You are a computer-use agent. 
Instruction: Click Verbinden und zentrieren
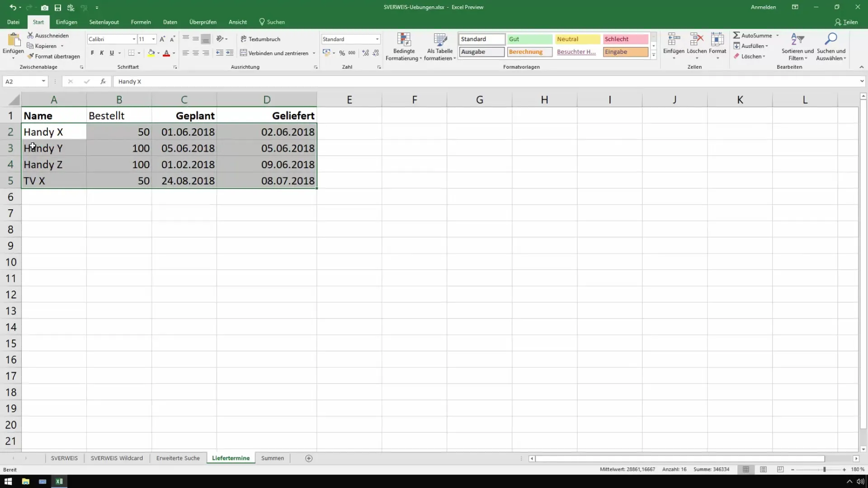coord(274,53)
